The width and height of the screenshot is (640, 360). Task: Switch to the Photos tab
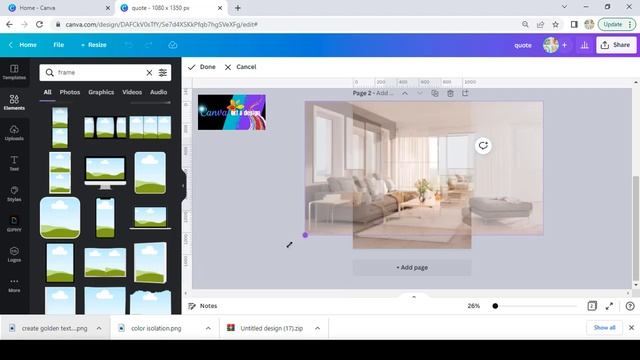(x=70, y=92)
